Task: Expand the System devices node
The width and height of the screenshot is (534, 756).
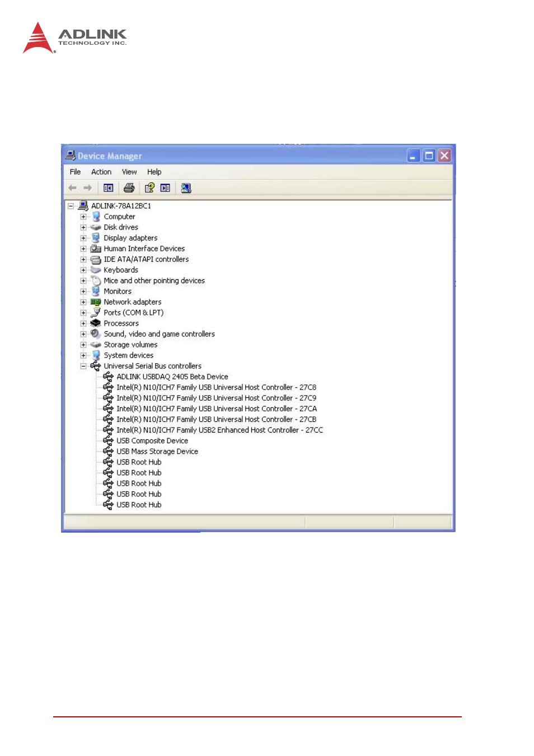Action: click(83, 355)
